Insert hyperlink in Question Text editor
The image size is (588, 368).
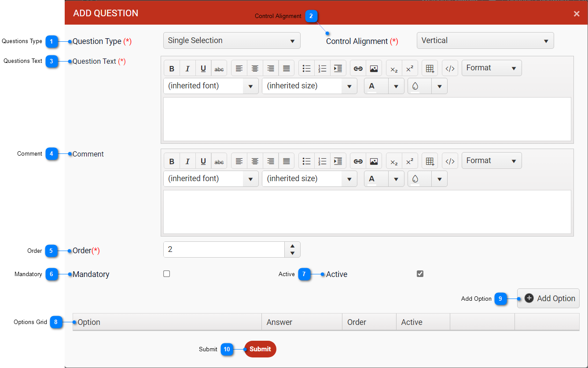(x=358, y=68)
